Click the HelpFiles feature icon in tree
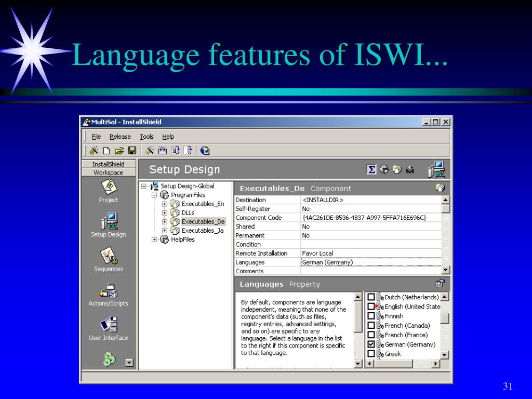Screen dimensions: 532x399 coord(165,239)
